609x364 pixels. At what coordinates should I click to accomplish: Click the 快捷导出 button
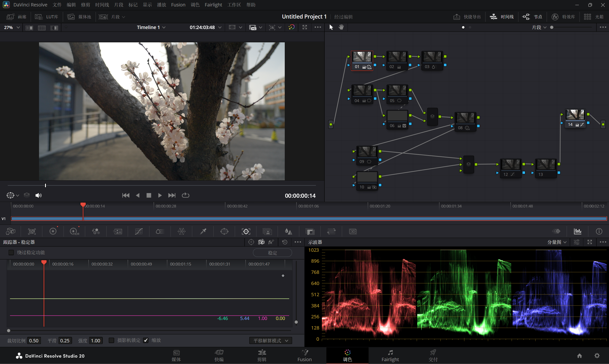click(x=467, y=17)
